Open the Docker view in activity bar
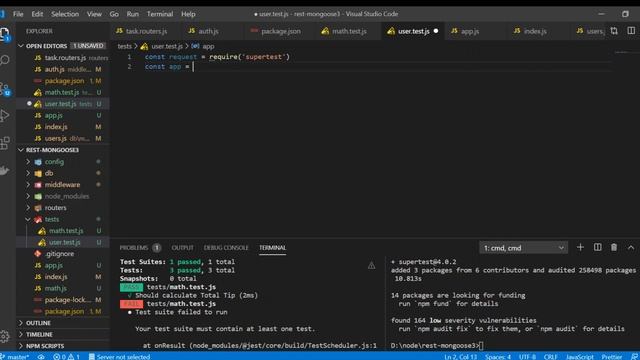The height and width of the screenshot is (360, 640). [x=5, y=170]
